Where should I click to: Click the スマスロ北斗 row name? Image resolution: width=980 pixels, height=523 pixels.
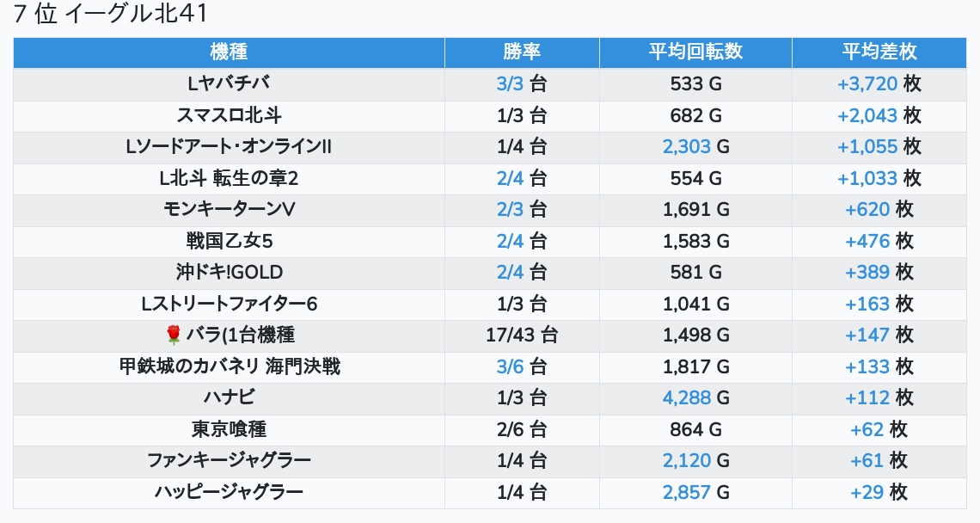pos(229,116)
